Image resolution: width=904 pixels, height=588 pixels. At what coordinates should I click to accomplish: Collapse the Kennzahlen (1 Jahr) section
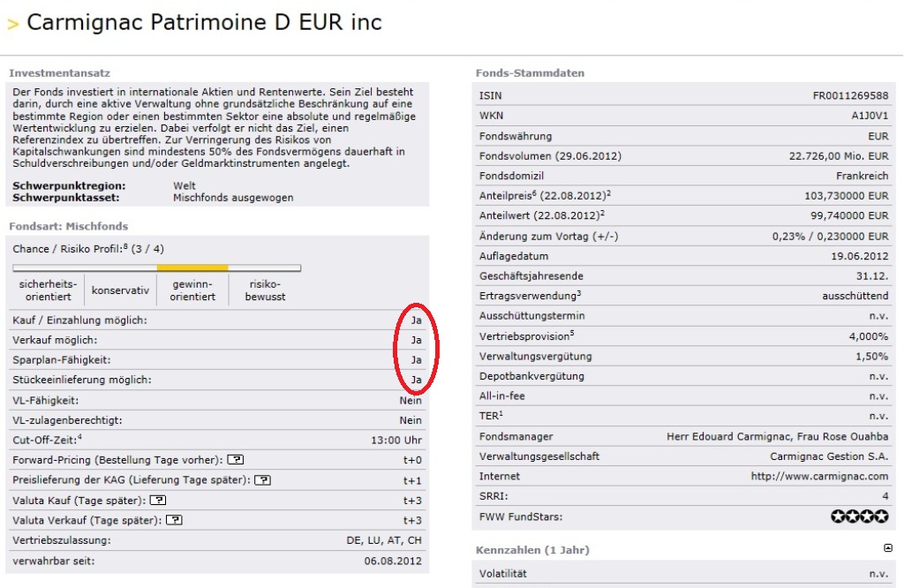click(887, 548)
